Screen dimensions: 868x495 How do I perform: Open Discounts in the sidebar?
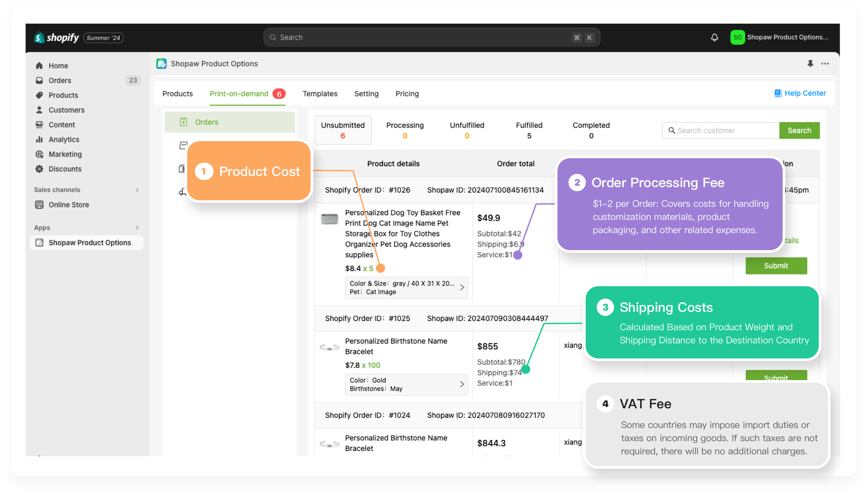65,169
